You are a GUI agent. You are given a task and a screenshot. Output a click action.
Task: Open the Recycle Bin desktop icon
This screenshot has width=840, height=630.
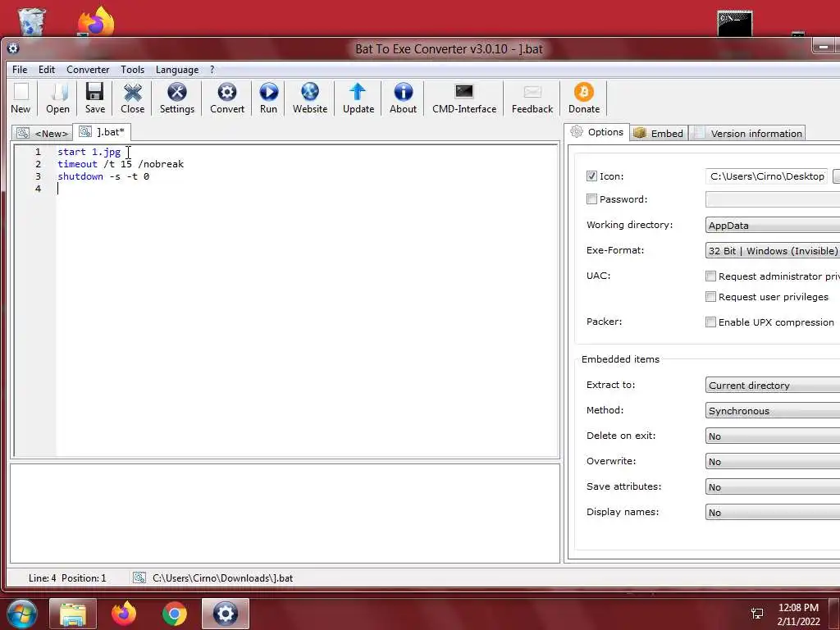point(32,22)
